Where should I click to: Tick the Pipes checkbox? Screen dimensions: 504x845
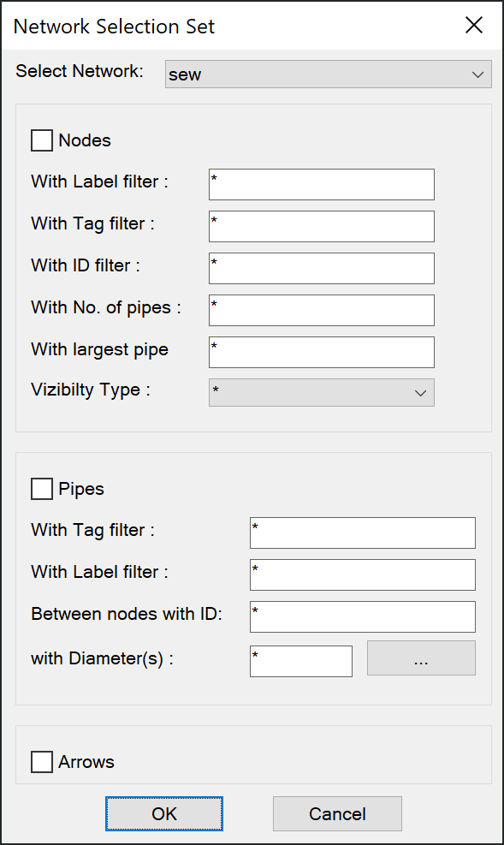click(42, 489)
